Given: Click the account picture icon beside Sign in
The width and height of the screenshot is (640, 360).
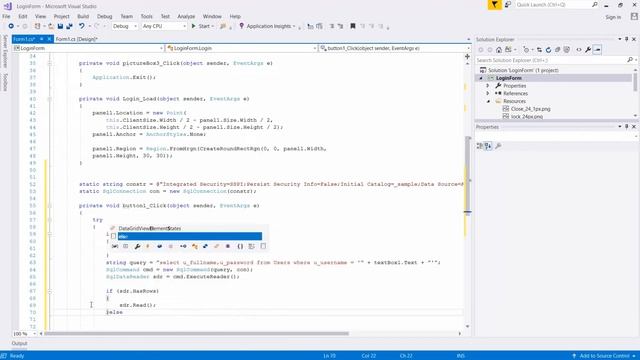Looking at the screenshot, I should click(634, 16).
